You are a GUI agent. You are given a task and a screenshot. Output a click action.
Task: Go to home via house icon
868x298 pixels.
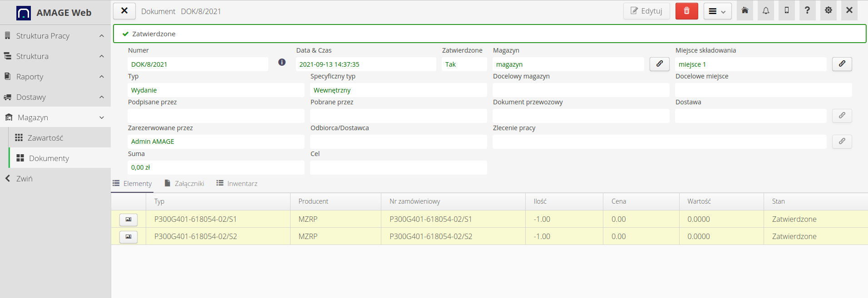pyautogui.click(x=745, y=10)
